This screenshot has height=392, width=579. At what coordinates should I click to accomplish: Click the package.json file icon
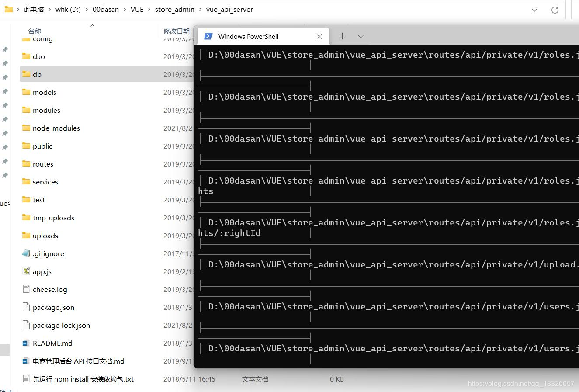point(26,307)
